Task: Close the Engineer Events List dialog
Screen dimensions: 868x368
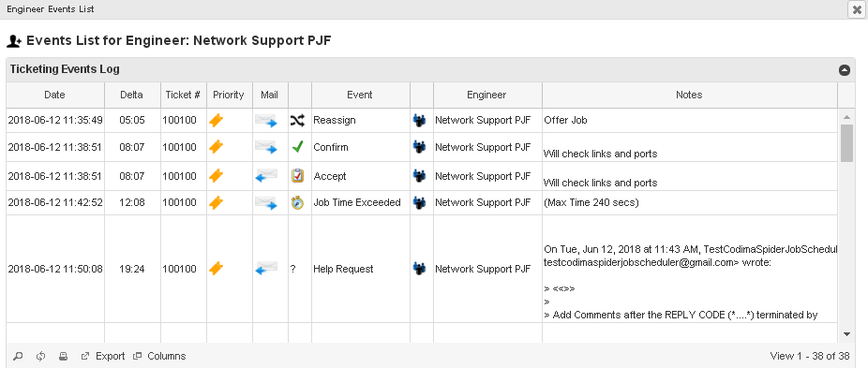Action: (858, 9)
